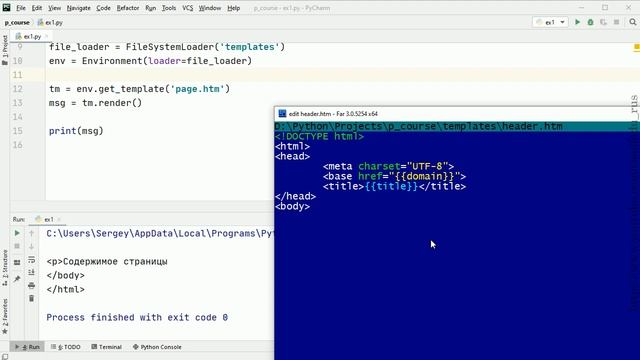
Task: Close the ex1.py editor tab
Action: click(47, 36)
